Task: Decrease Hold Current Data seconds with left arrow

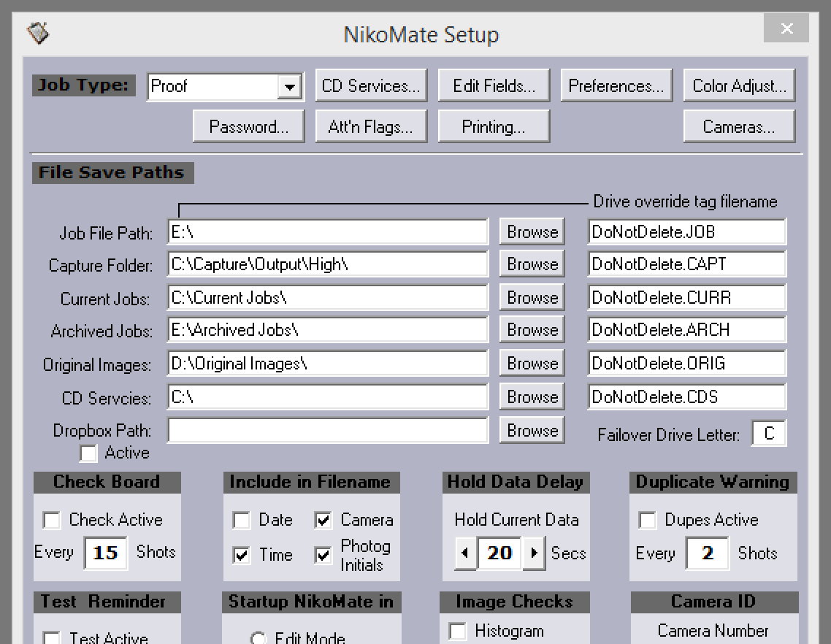Action: click(464, 553)
